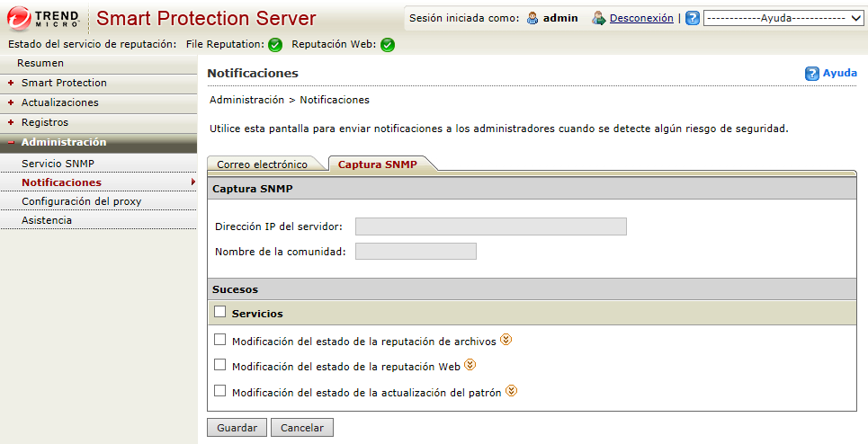Enable the Servicios checkbox
Viewport: 868px width, 444px height.
220,313
